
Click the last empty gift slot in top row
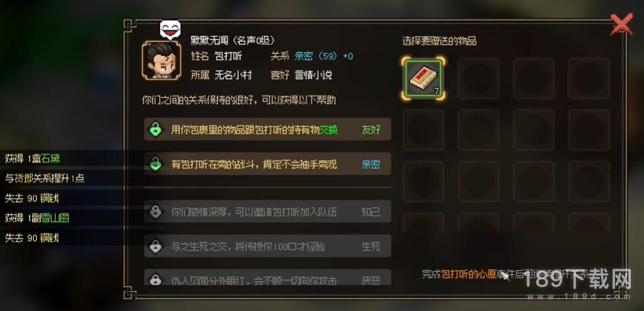589,78
